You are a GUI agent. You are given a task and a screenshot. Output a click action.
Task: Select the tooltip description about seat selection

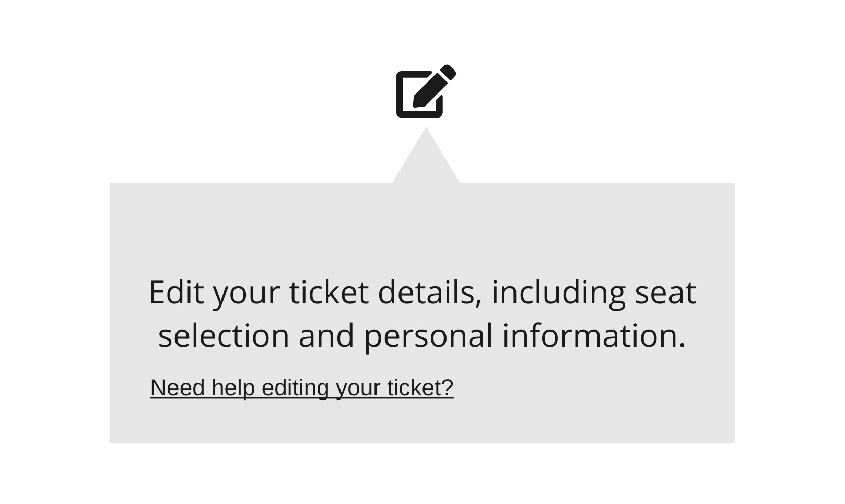click(x=422, y=313)
